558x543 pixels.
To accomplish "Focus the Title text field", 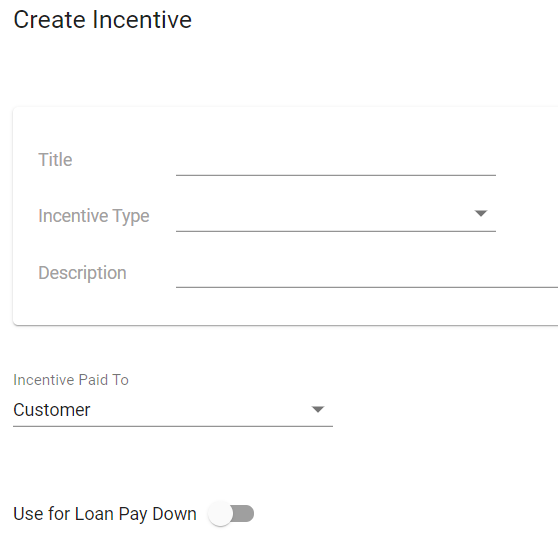I will (x=336, y=160).
